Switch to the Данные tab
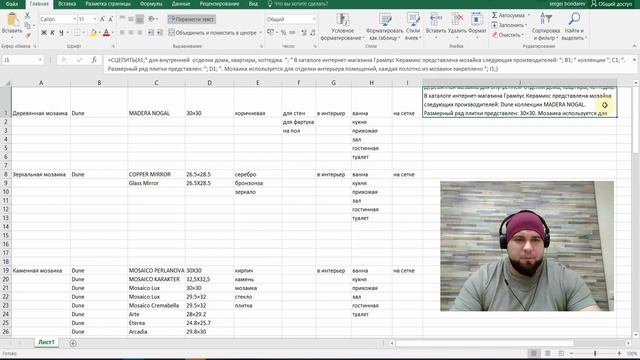Screen dimensions: 640x360 [x=181, y=4]
